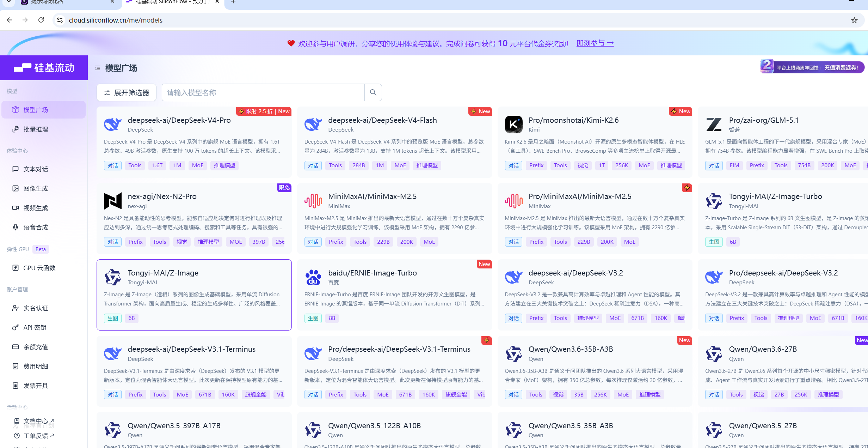Click the 硅基流动 logo
The height and width of the screenshot is (448, 868).
44,67
